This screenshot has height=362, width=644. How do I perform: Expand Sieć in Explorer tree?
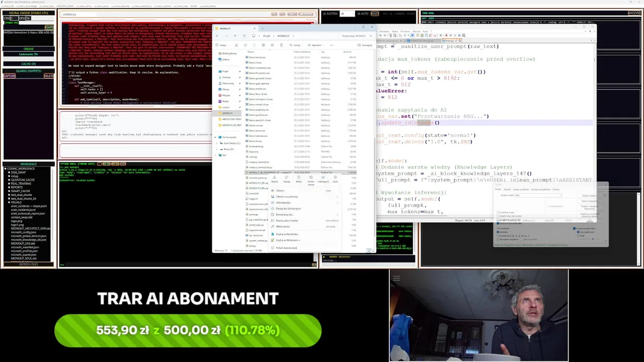click(215, 155)
